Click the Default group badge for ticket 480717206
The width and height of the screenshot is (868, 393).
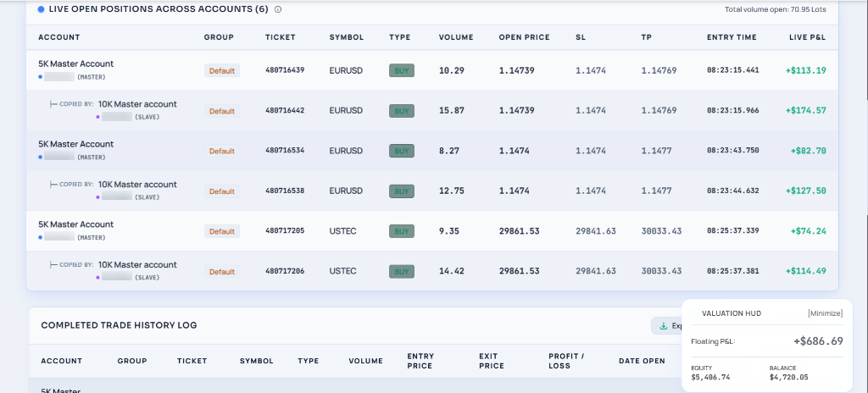(x=222, y=272)
